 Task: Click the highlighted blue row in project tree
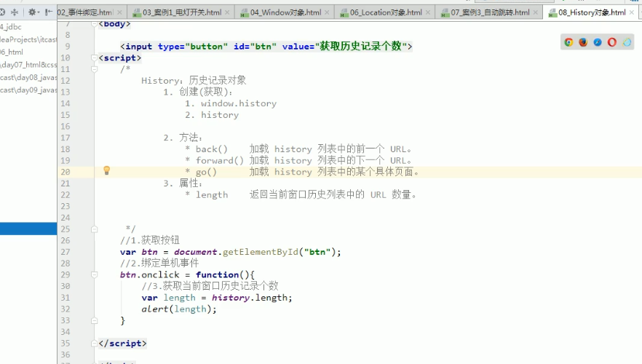pos(28,229)
